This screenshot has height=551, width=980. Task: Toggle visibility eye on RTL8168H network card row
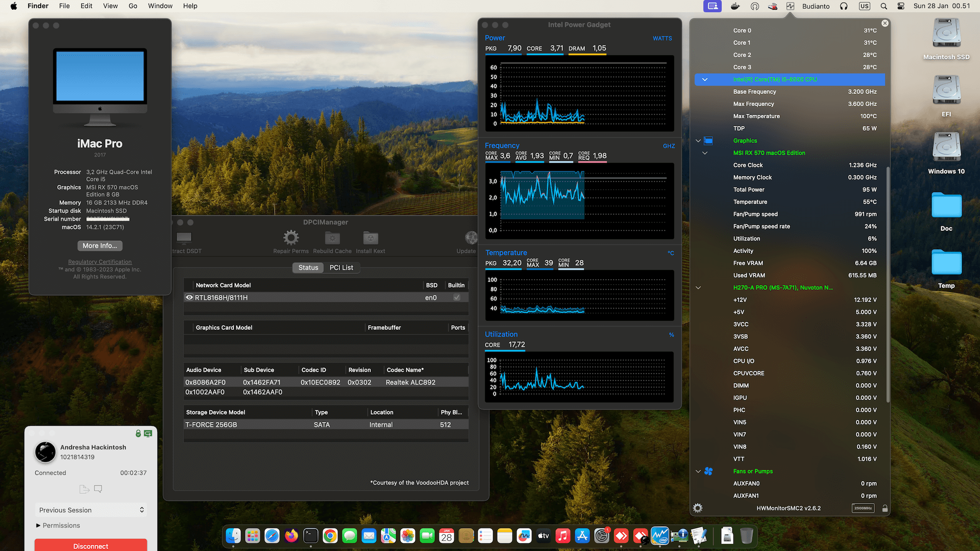pos(189,297)
